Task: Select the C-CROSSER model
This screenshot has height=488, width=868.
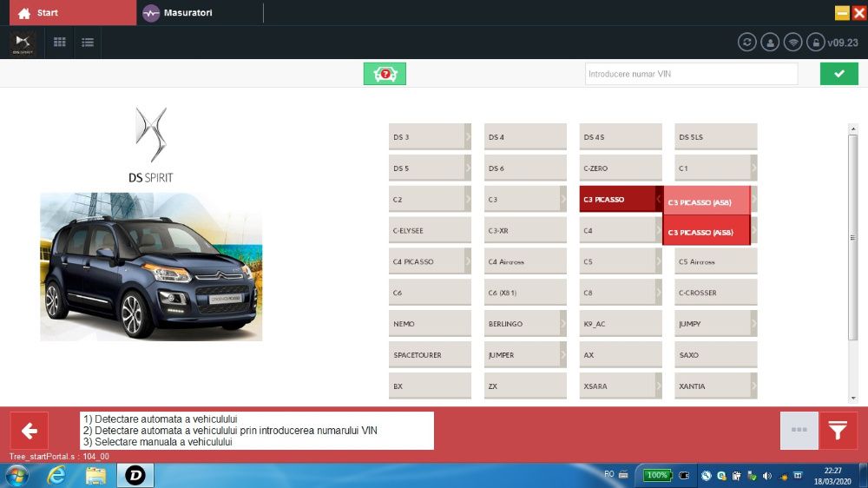Action: [x=716, y=293]
